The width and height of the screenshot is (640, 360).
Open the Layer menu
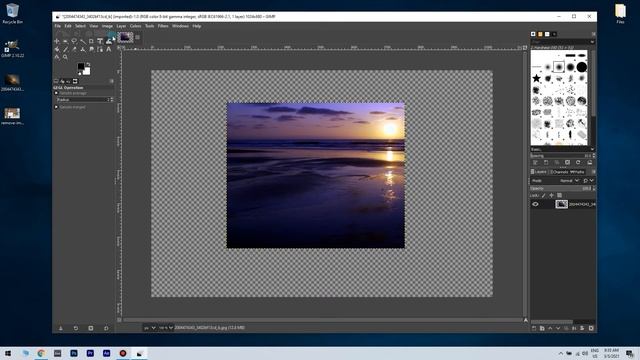(121, 26)
